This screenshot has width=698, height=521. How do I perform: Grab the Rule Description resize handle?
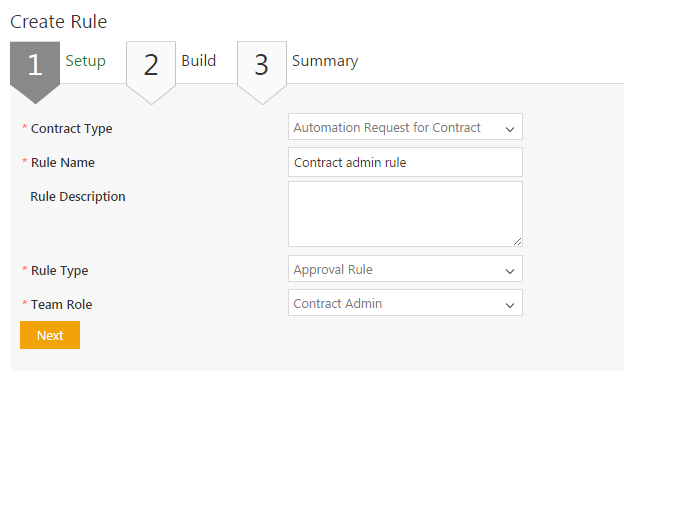point(517,241)
